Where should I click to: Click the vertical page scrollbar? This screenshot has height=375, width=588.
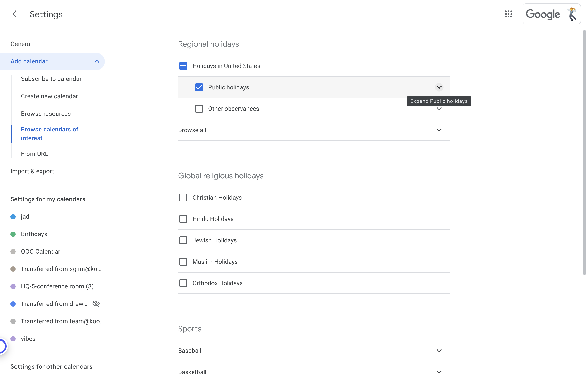click(x=584, y=152)
